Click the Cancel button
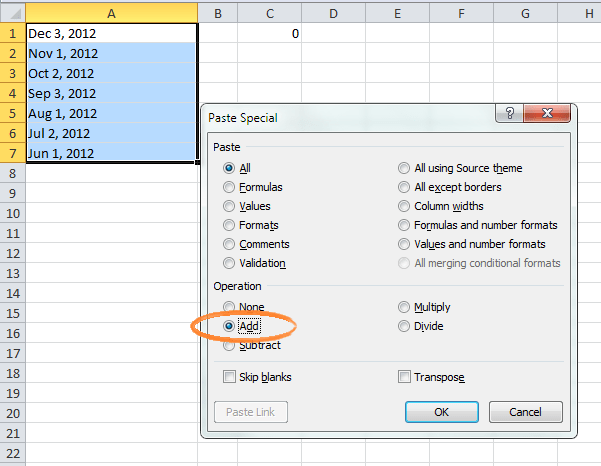This screenshot has width=601, height=466. (525, 412)
